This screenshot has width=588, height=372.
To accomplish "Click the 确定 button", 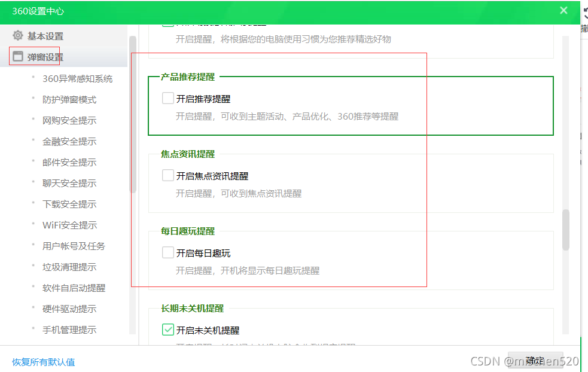I will click(x=535, y=361).
